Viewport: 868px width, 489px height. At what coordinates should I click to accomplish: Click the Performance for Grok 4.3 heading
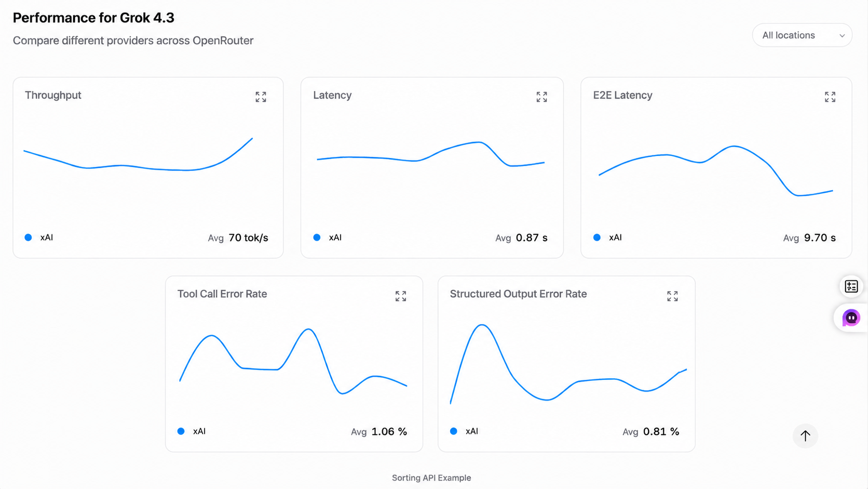pyautogui.click(x=93, y=18)
